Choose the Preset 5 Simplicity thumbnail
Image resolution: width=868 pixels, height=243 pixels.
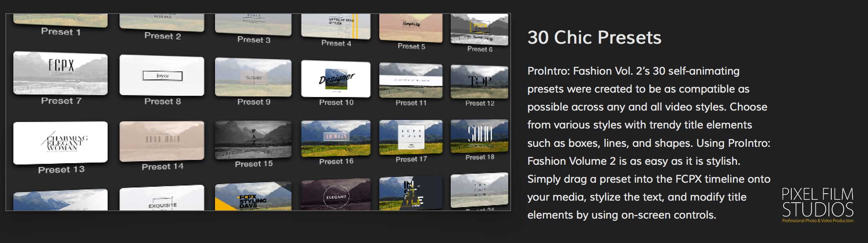411,28
